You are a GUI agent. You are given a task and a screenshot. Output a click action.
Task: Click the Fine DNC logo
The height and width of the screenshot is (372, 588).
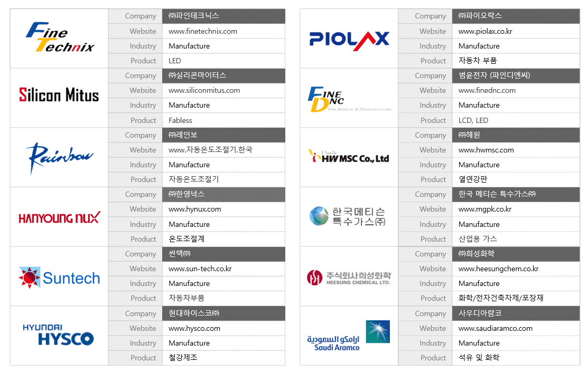tap(349, 99)
